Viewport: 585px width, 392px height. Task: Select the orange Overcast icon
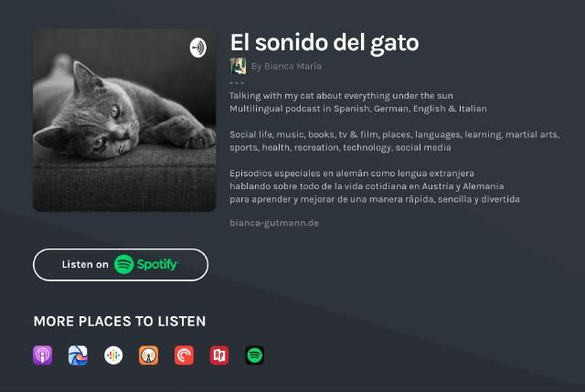click(148, 355)
